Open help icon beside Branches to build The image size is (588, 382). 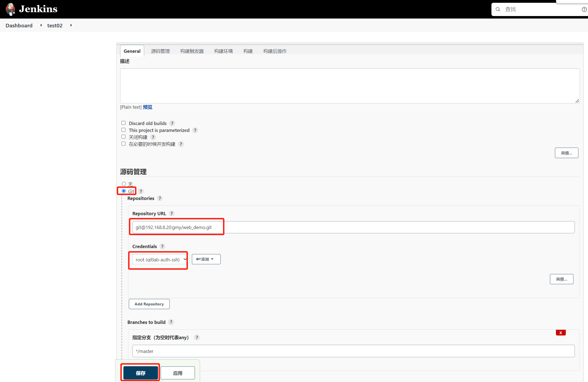171,322
